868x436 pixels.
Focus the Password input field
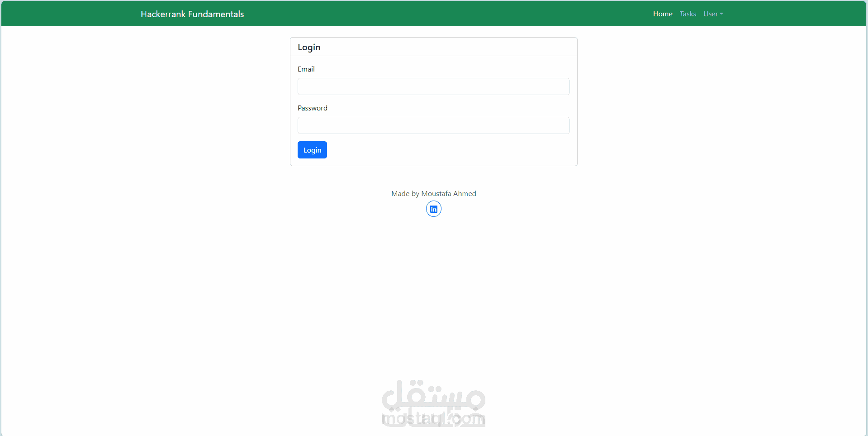click(x=433, y=125)
